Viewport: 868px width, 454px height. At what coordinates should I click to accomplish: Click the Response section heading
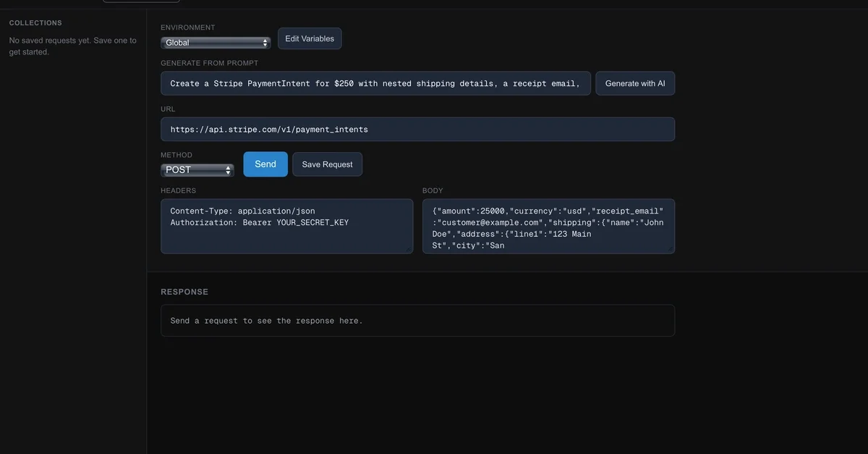pyautogui.click(x=184, y=292)
